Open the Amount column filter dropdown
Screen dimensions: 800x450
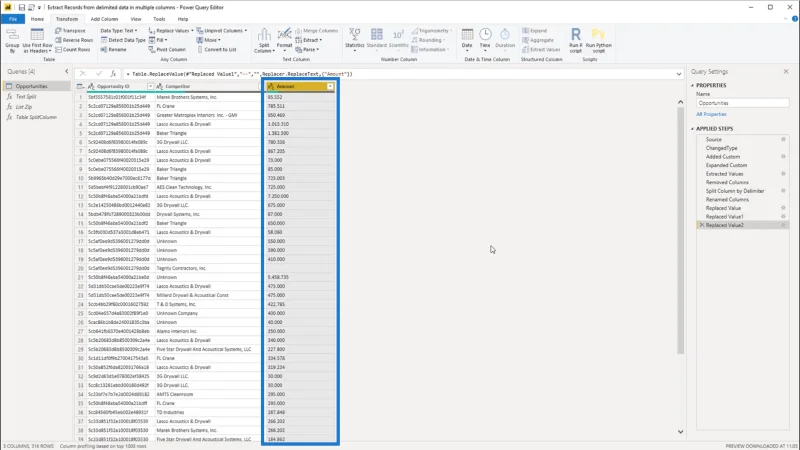pyautogui.click(x=330, y=86)
